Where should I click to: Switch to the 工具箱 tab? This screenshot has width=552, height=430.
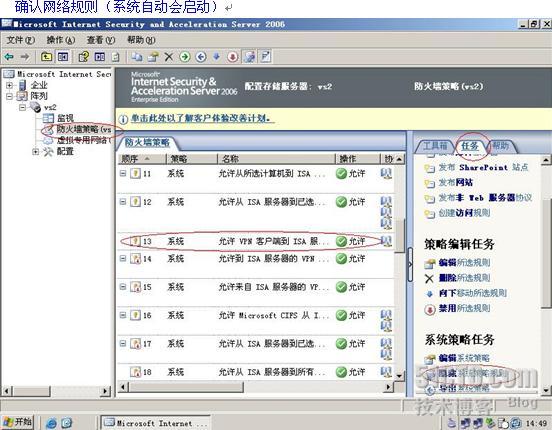(435, 145)
